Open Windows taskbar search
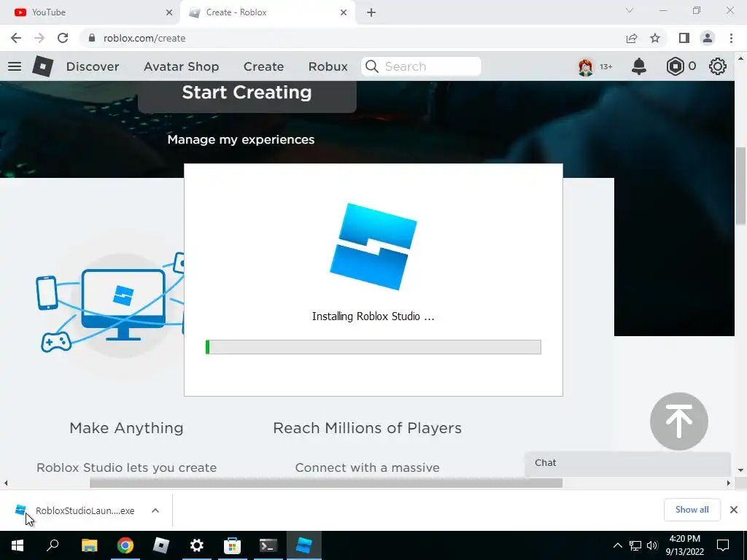The height and width of the screenshot is (560, 747). point(53,545)
